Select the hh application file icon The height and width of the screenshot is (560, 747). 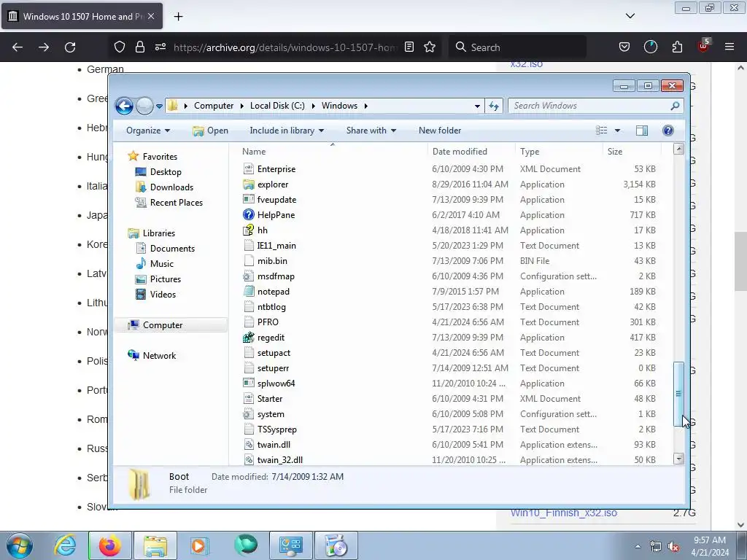248,230
